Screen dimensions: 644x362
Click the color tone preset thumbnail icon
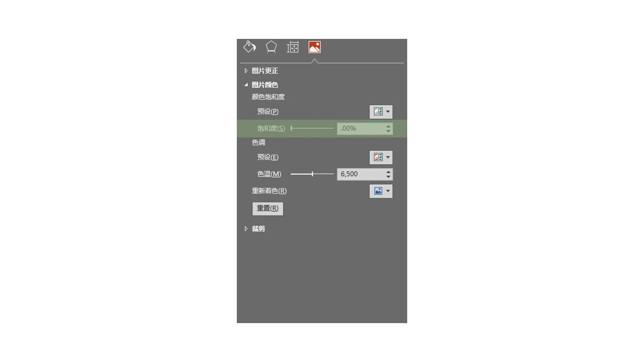coord(378,157)
